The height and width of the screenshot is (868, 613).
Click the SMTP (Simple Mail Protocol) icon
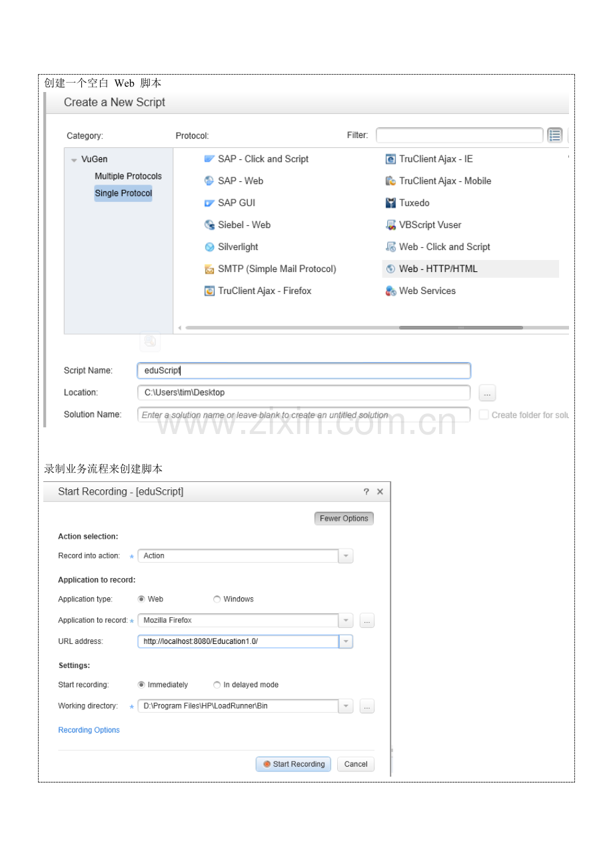click(x=209, y=269)
